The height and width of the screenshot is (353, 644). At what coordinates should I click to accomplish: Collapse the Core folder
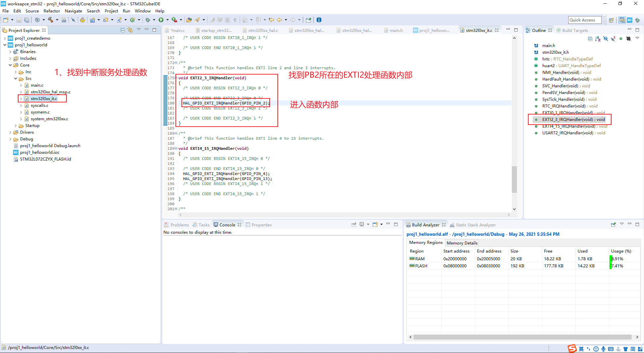tap(10, 65)
